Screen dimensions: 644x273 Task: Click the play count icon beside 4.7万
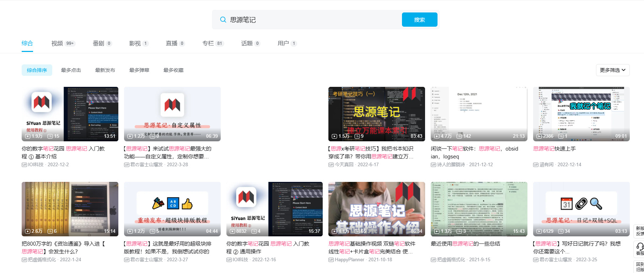click(x=437, y=136)
